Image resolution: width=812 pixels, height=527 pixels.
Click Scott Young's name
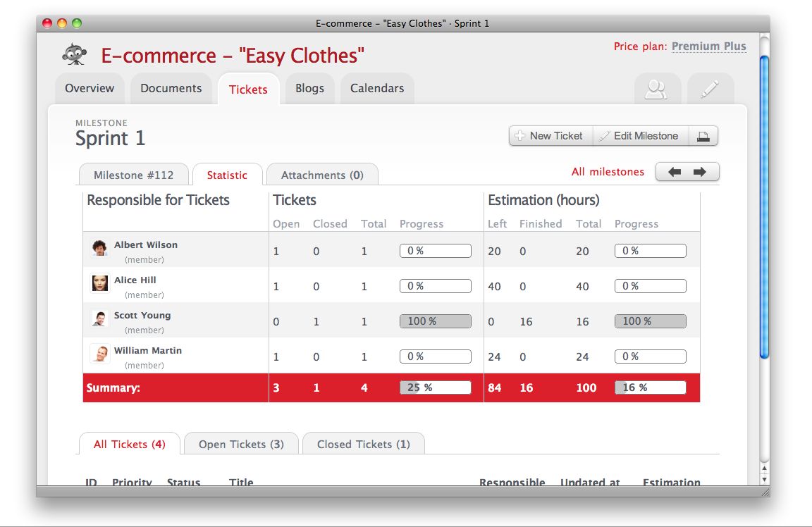pyautogui.click(x=142, y=315)
